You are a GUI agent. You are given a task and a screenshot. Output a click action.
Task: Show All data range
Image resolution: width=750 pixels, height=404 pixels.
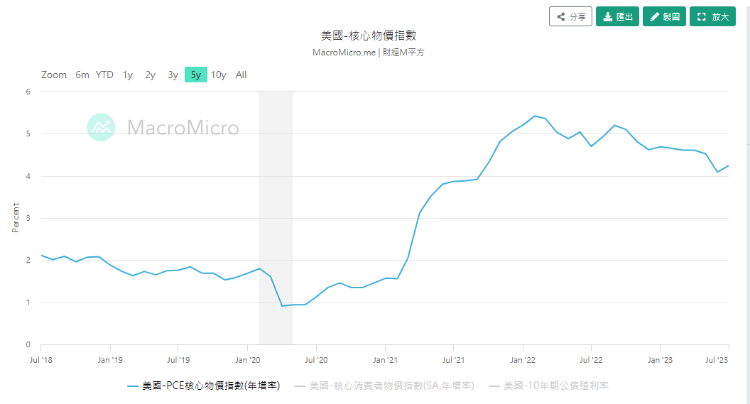pyautogui.click(x=241, y=75)
